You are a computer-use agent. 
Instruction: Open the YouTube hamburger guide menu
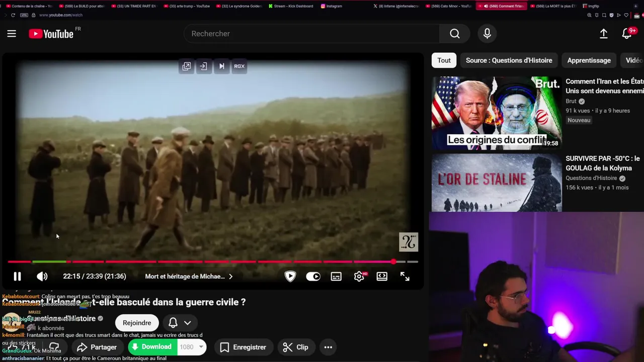click(12, 34)
